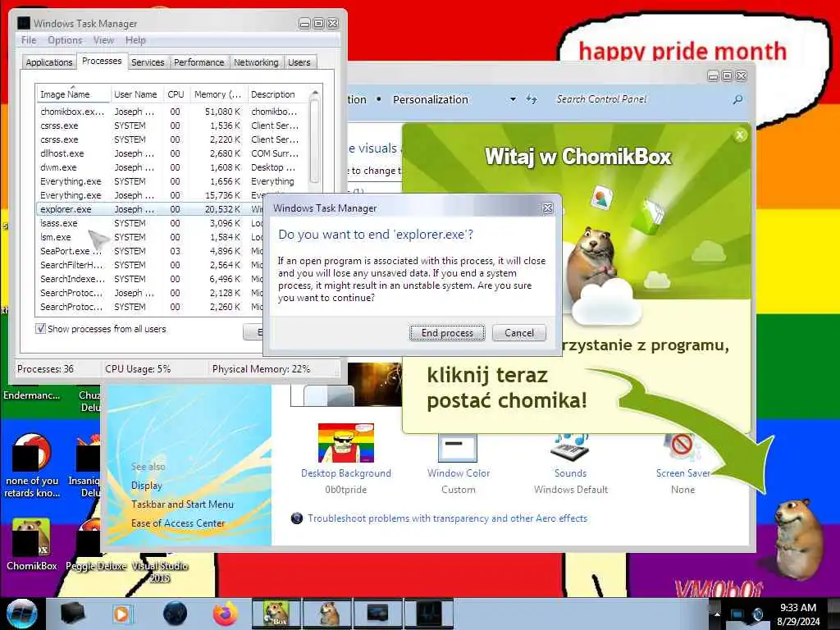Open Task Manager Options menu
The height and width of the screenshot is (630, 840).
click(x=65, y=40)
